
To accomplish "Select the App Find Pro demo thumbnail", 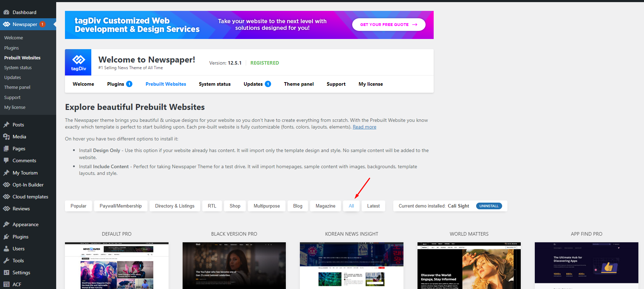I will click(x=586, y=265).
